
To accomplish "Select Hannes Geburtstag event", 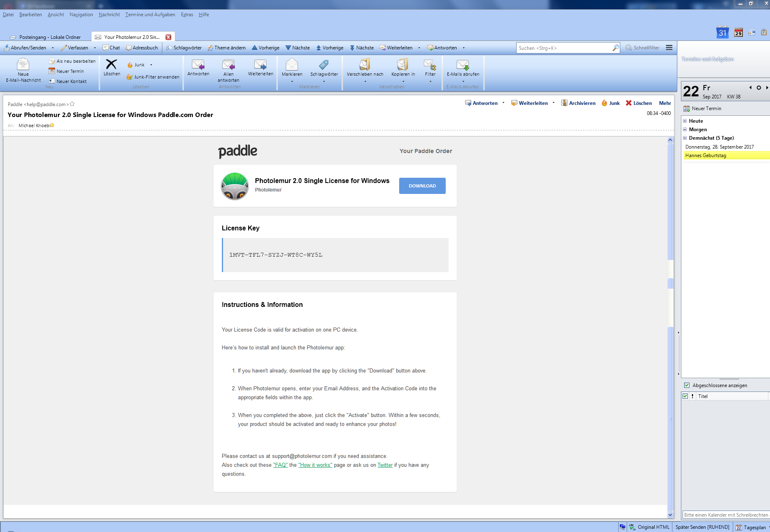I will point(727,155).
